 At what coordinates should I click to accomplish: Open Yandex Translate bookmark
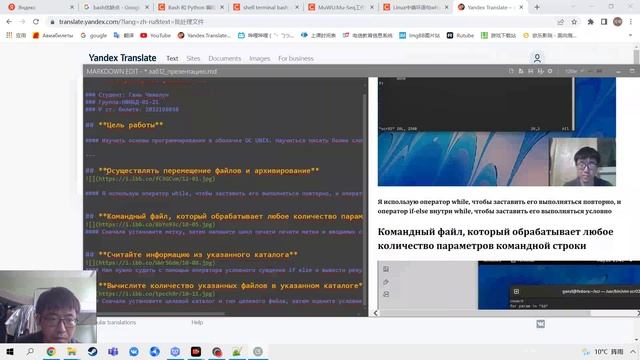click(x=204, y=36)
